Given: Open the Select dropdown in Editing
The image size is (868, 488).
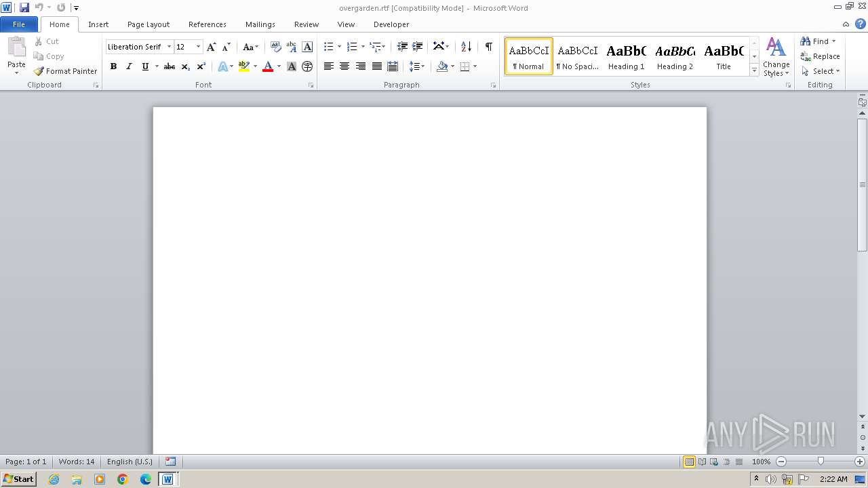Looking at the screenshot, I should click(821, 71).
